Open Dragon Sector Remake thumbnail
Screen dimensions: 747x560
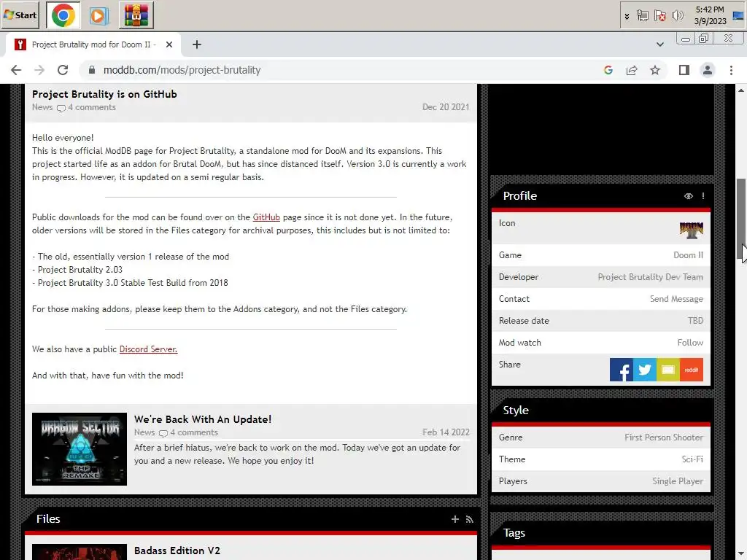(80, 449)
